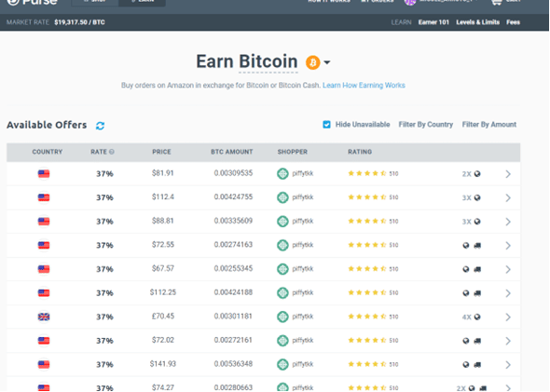Click the US flag in the $112.4 row
This screenshot has width=550, height=392.
coord(44,197)
